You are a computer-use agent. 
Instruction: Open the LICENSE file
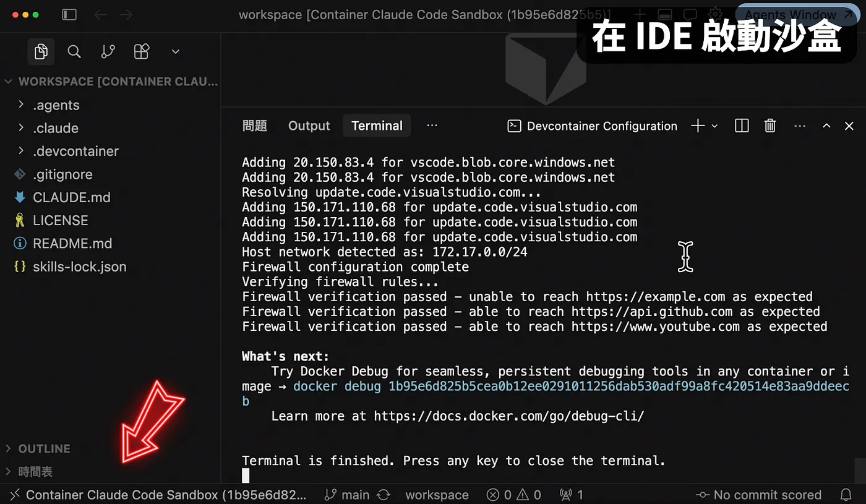coord(110,220)
